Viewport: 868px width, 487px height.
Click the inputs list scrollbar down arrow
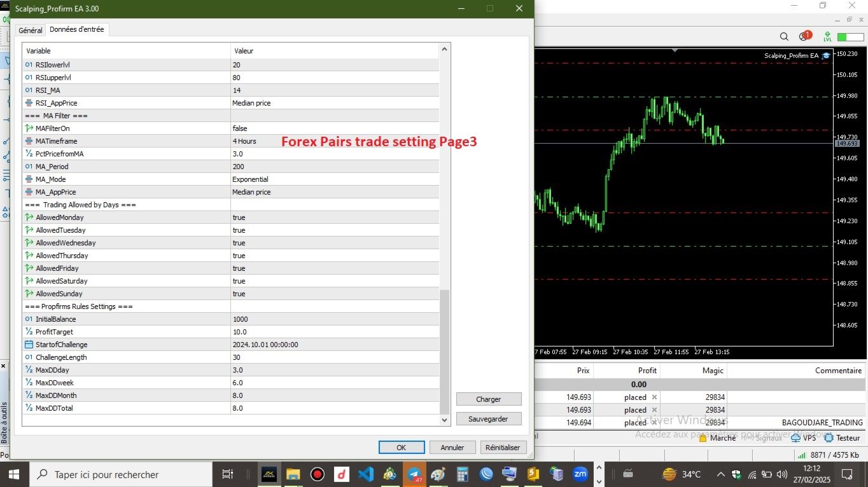tap(445, 420)
